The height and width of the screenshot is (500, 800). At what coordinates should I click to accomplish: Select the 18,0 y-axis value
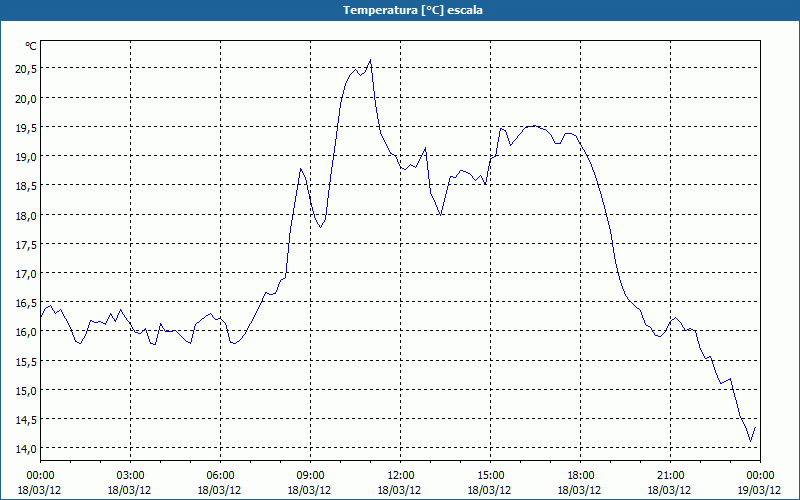(x=26, y=216)
